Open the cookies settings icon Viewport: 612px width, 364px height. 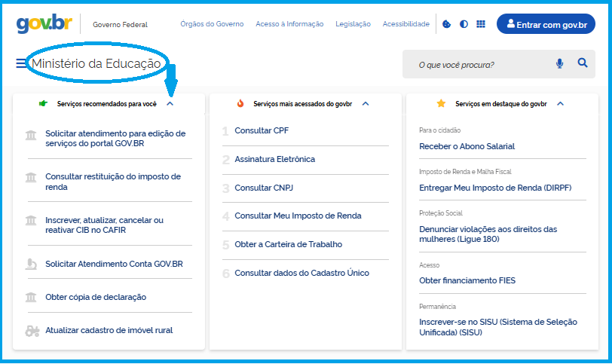pyautogui.click(x=446, y=24)
